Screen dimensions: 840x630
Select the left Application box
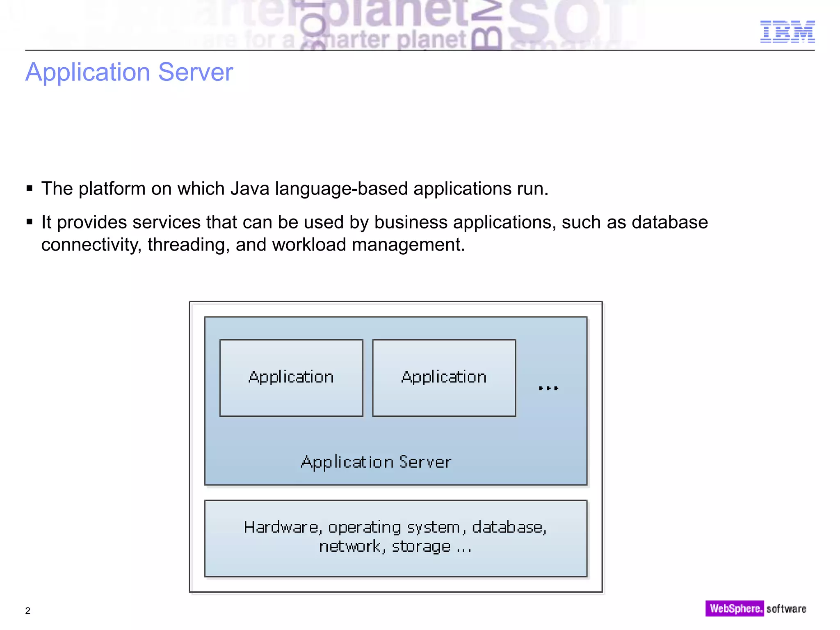point(291,378)
